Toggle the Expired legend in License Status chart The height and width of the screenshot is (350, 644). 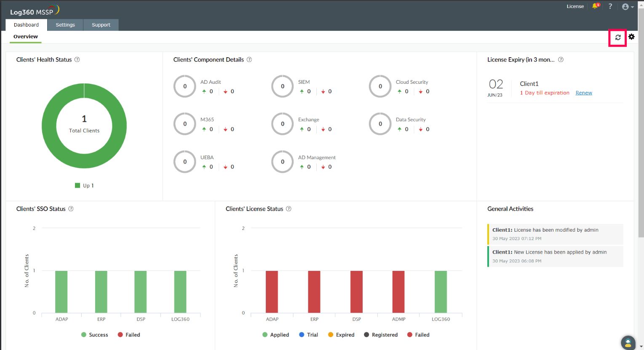341,335
